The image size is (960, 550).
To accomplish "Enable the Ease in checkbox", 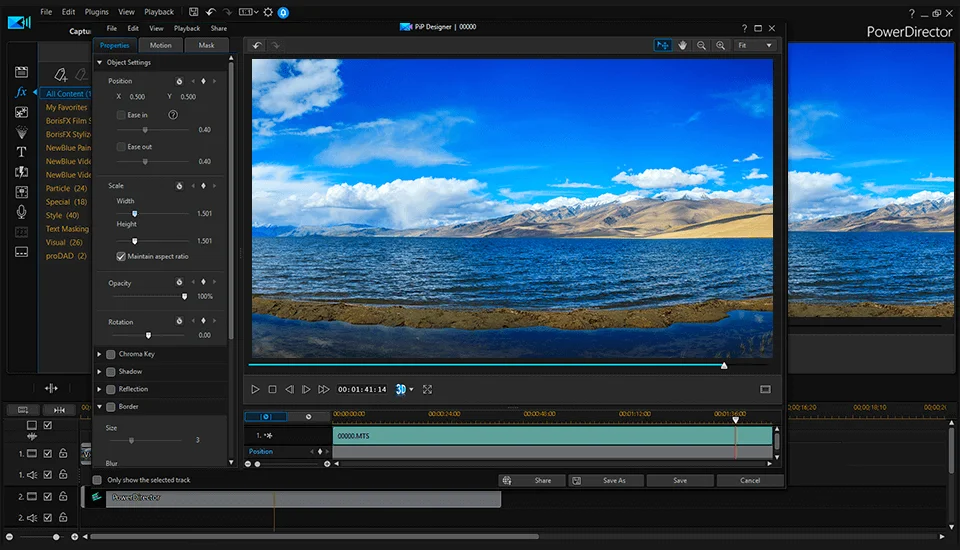I will click(x=121, y=115).
